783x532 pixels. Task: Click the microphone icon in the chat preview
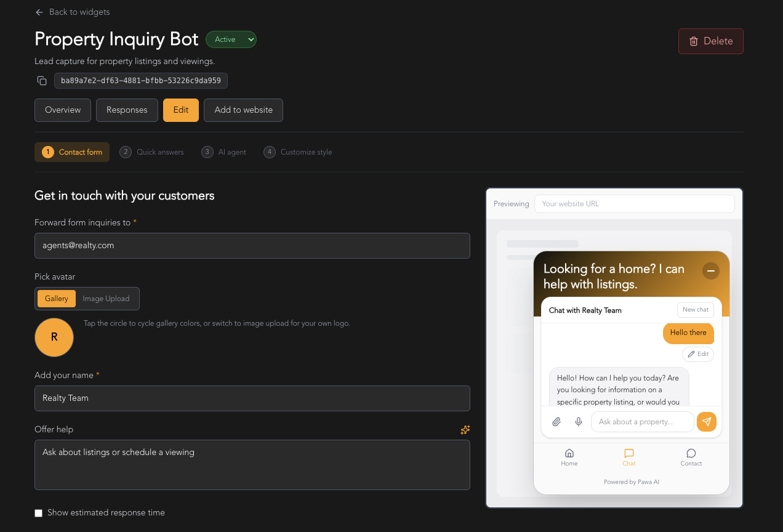[579, 422]
